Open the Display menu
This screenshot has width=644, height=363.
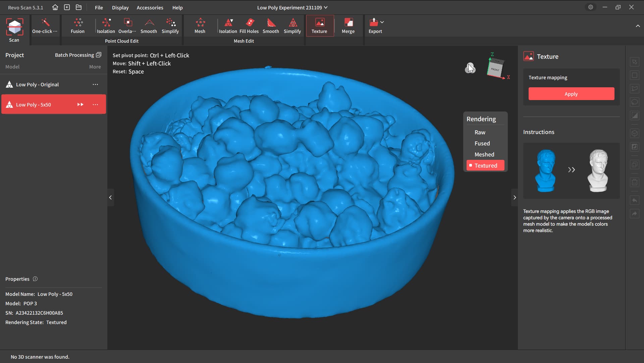[x=120, y=7]
